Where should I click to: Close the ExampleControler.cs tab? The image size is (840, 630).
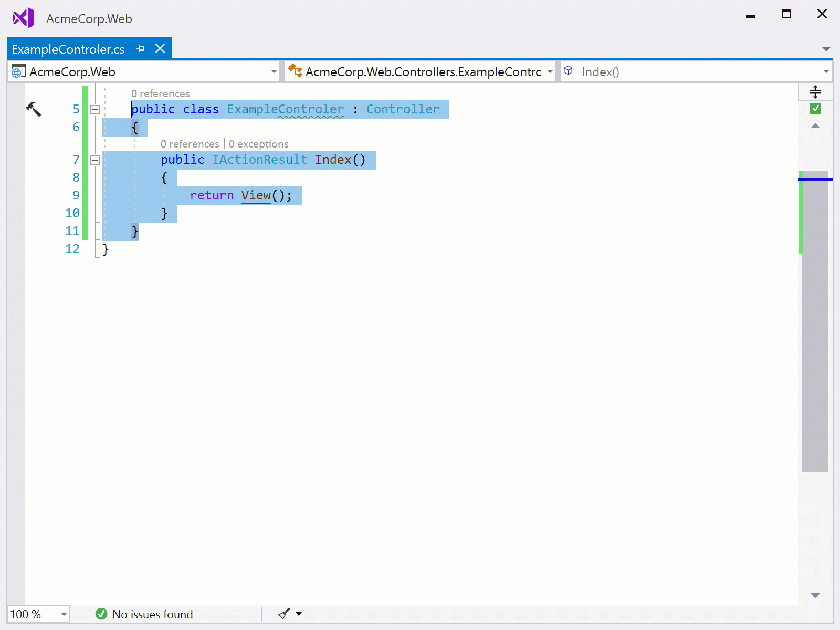[x=160, y=48]
